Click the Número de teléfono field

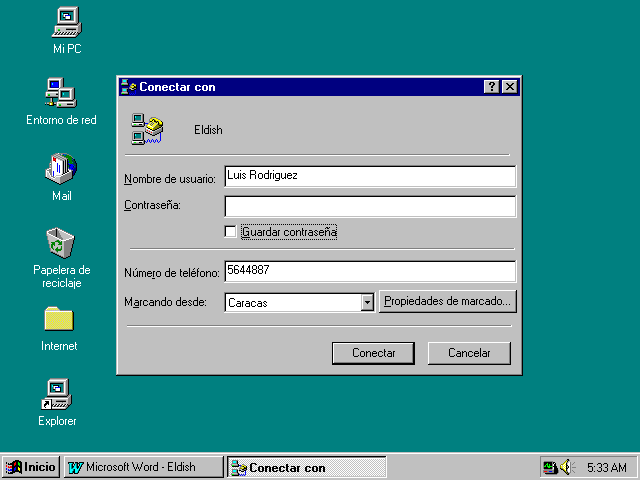point(370,271)
